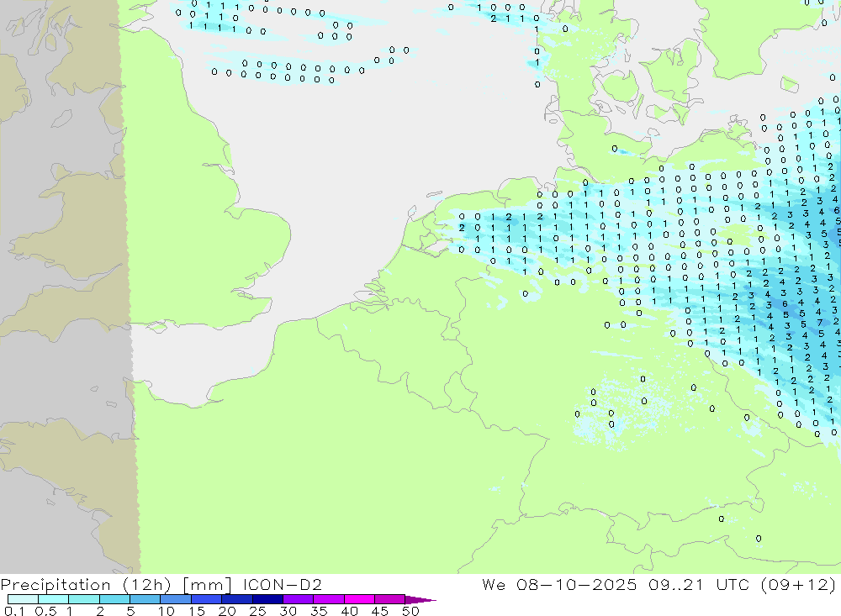
Task: Click the legend label "35"
Action: tap(319, 611)
